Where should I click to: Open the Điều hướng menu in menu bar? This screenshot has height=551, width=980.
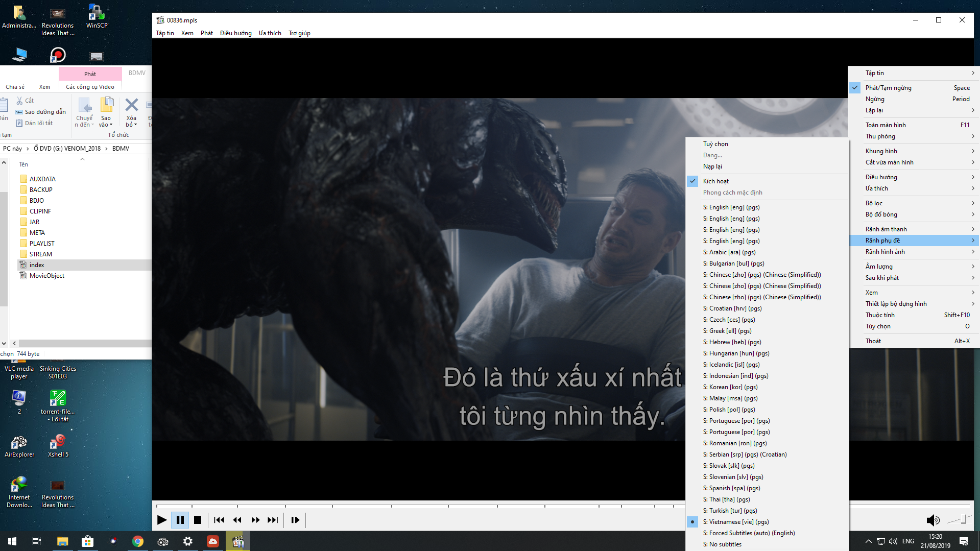[236, 33]
